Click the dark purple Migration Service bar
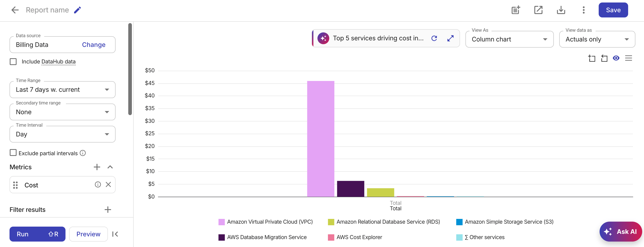644x247 pixels. 351,189
